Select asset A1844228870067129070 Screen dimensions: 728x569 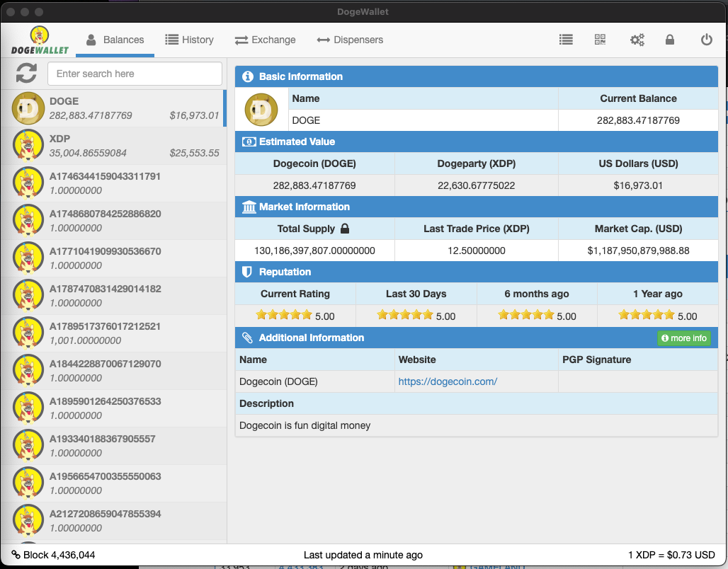113,371
